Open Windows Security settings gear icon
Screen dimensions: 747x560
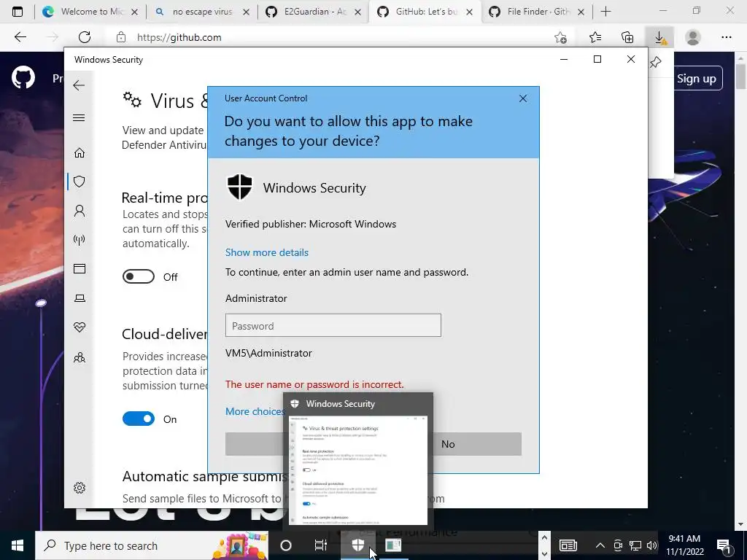(x=80, y=488)
